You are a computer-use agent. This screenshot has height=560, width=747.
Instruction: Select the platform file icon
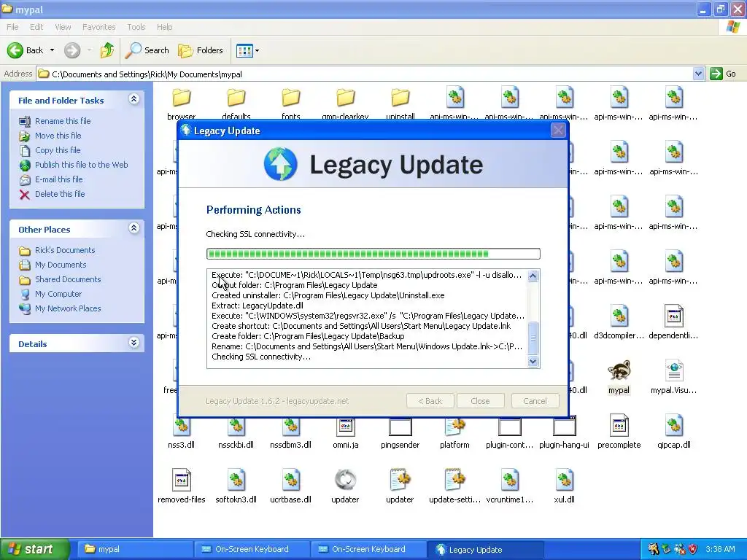coord(454,432)
